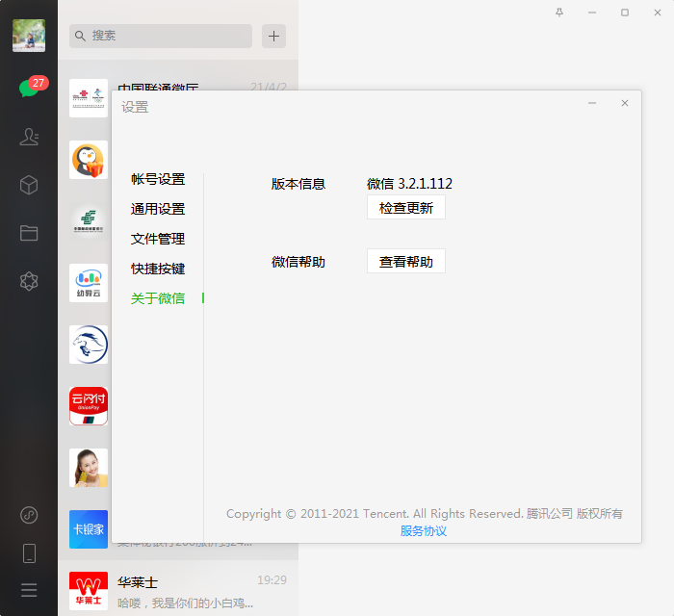
Task: Maximize the WeChat main window
Action: click(x=625, y=13)
